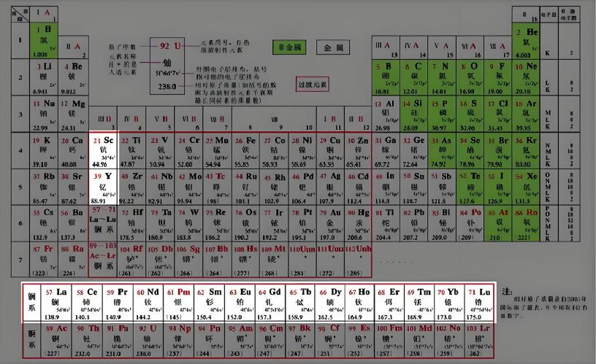
Task: Select the Yttrium (39 Y) element cell
Action: 103,188
